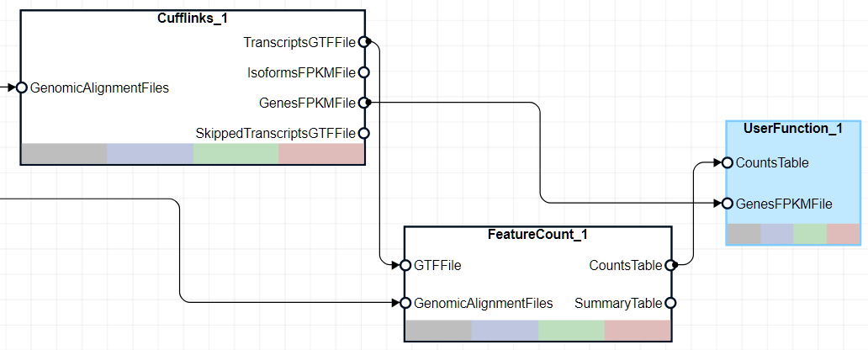Click the gray status swatch on Cufflinks_1
868x350 pixels.
point(64,153)
